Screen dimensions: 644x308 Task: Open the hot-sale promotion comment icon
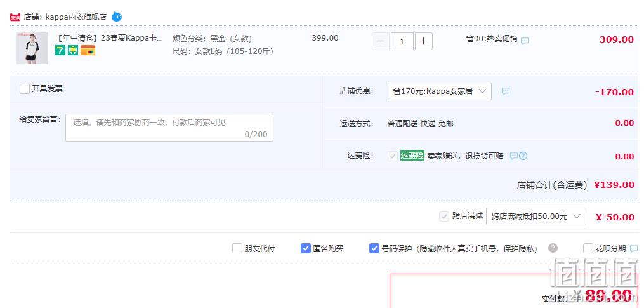click(x=525, y=41)
